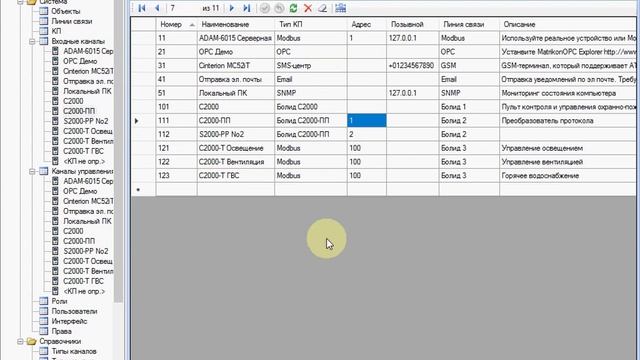
Task: Click table icon next to Права
Action: click(x=44, y=331)
